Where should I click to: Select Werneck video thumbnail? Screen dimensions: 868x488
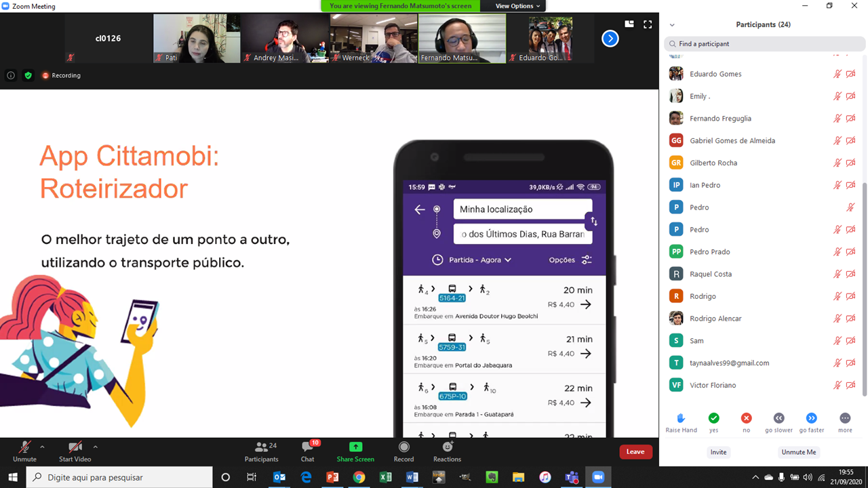[373, 39]
